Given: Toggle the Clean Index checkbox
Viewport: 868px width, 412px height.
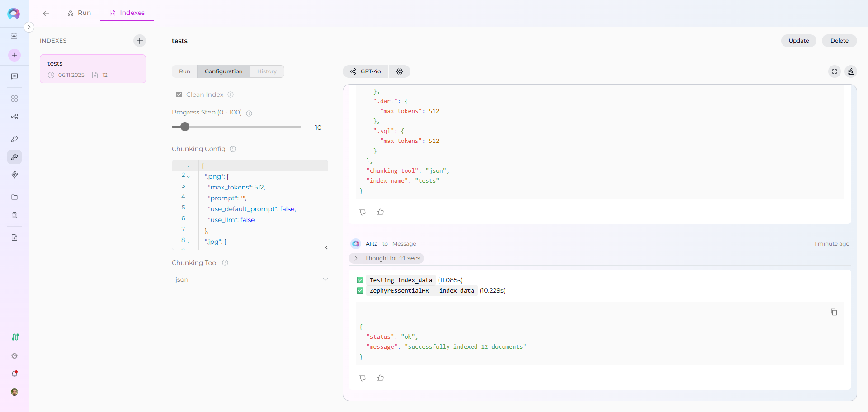Looking at the screenshot, I should point(179,95).
